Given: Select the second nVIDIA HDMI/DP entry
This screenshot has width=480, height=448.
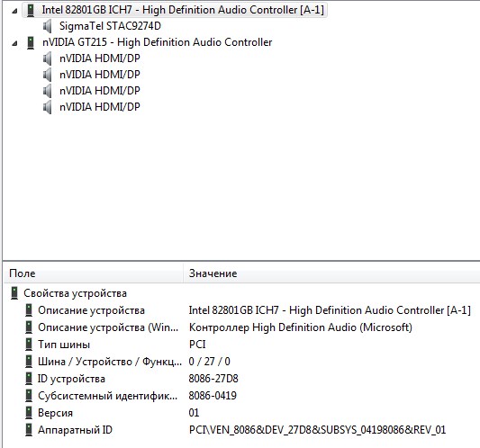Looking at the screenshot, I should [x=99, y=75].
